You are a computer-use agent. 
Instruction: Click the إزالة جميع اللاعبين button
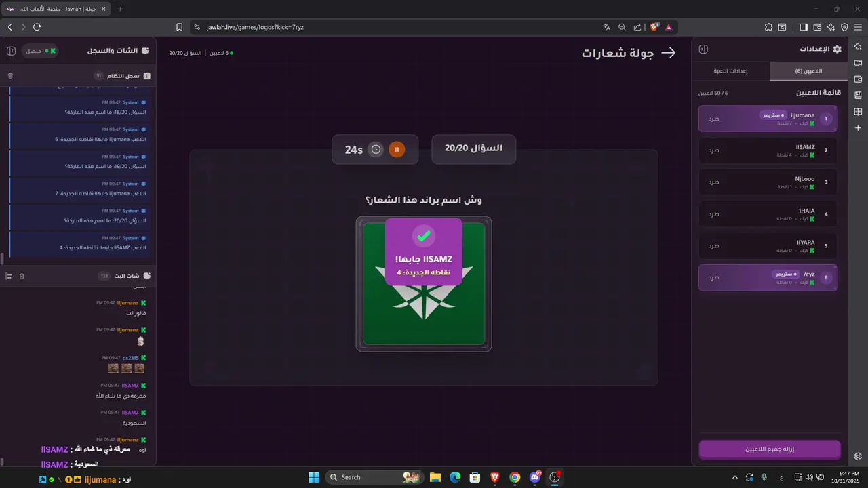[x=770, y=449]
